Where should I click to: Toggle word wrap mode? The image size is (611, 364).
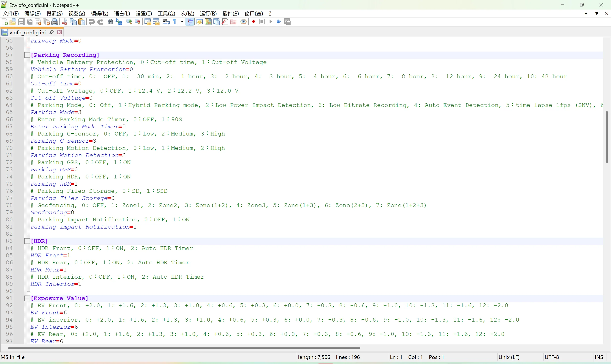(x=166, y=21)
